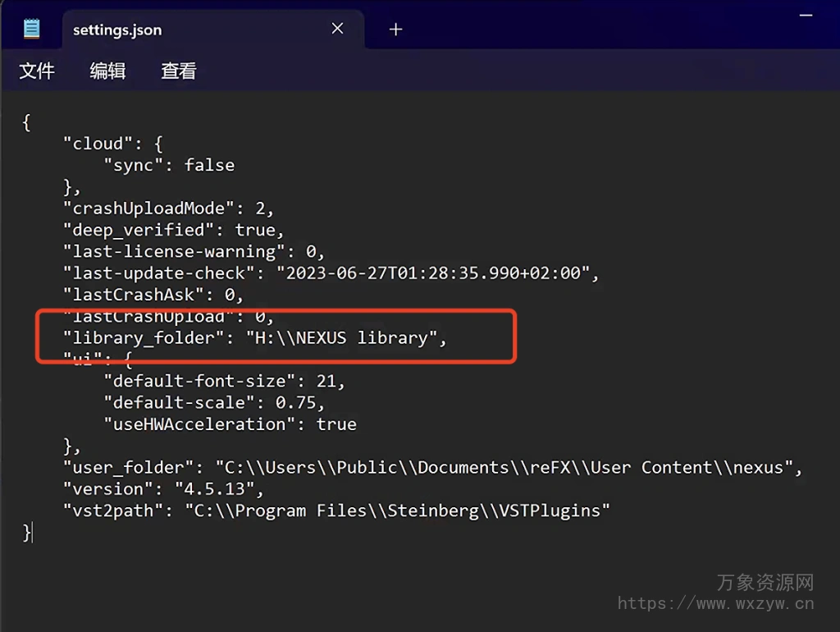840x632 pixels.
Task: Click the "default-font-size" value 21
Action: click(x=326, y=381)
